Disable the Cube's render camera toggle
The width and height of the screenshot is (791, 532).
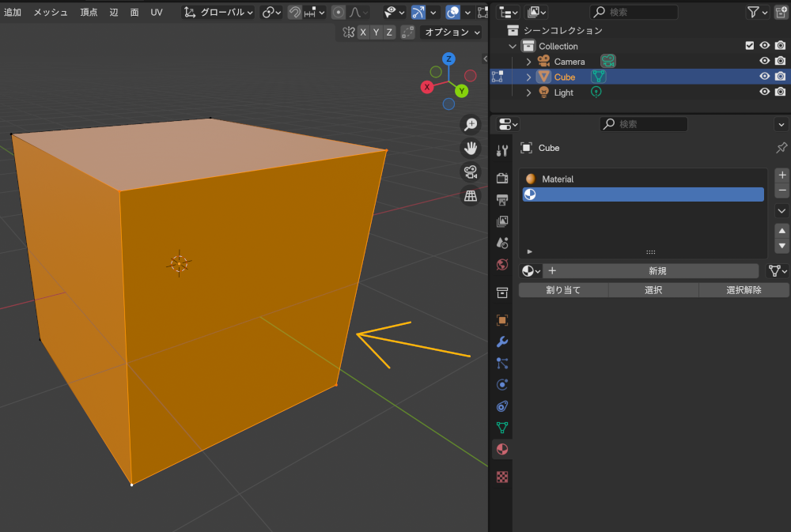point(780,76)
